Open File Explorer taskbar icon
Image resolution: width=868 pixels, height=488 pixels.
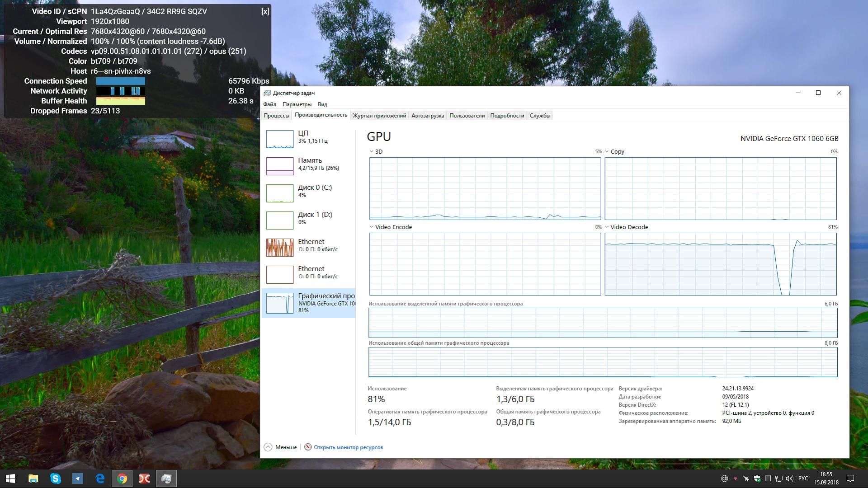coord(33,479)
